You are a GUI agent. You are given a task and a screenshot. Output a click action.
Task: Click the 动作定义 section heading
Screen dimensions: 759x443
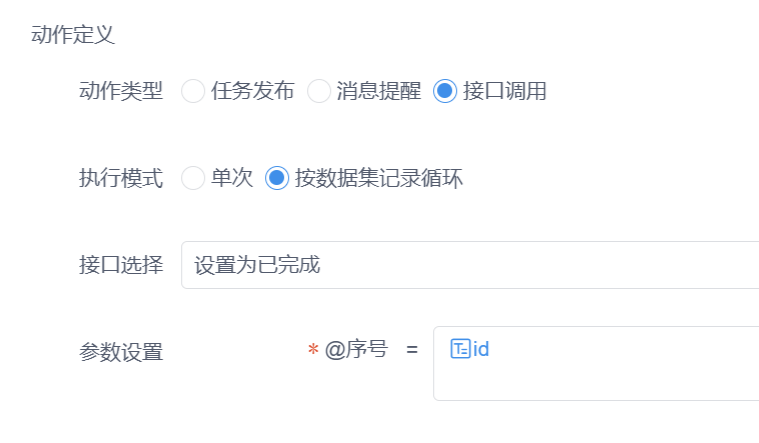click(73, 35)
